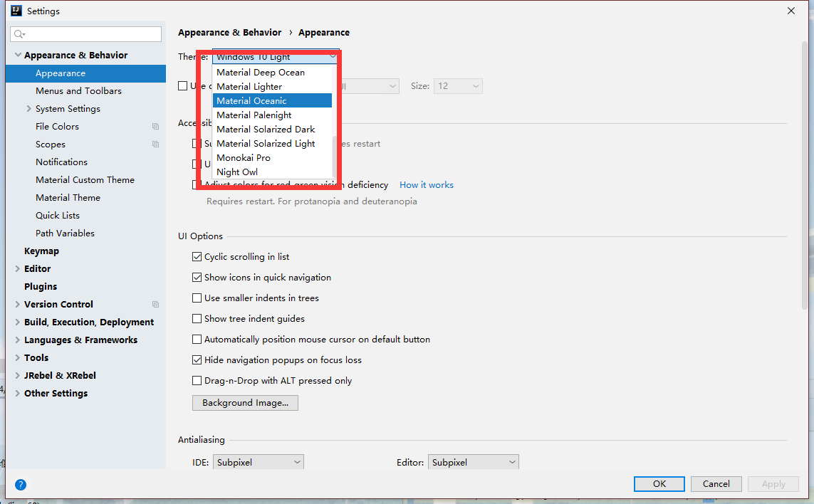814x504 pixels.
Task: Open the IDE antialiasing dropdown
Action: [259, 463]
